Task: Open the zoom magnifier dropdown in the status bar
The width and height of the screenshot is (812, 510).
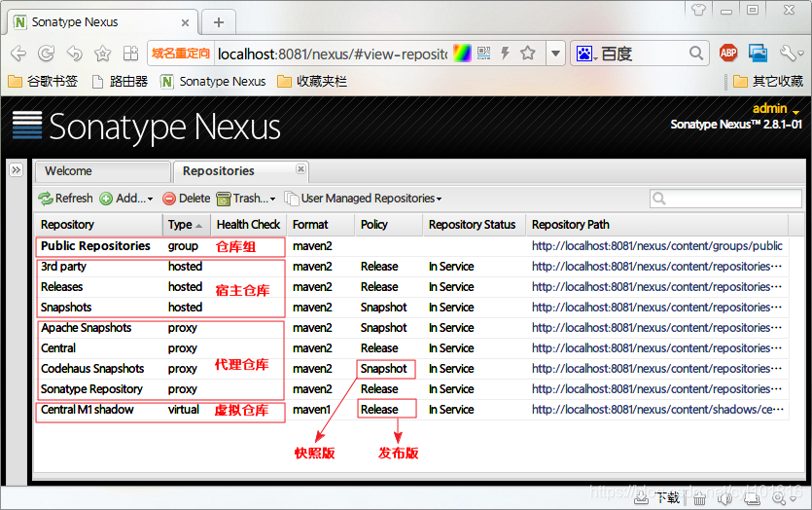Action: (x=784, y=498)
